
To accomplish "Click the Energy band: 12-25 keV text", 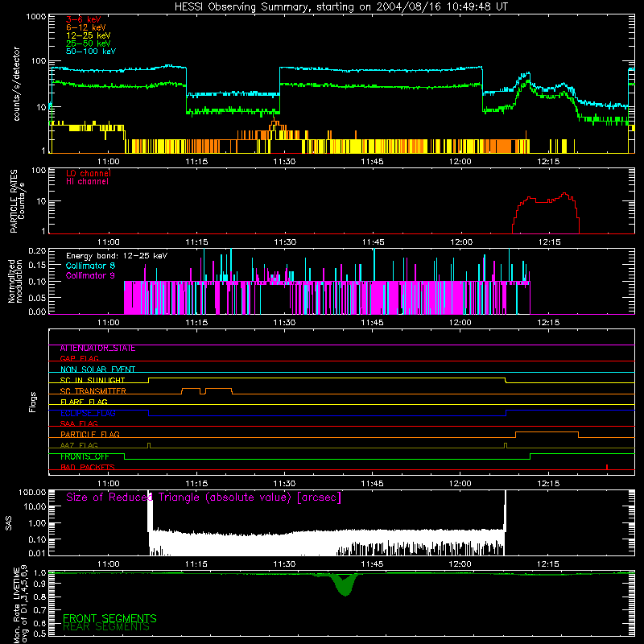I will (117, 256).
